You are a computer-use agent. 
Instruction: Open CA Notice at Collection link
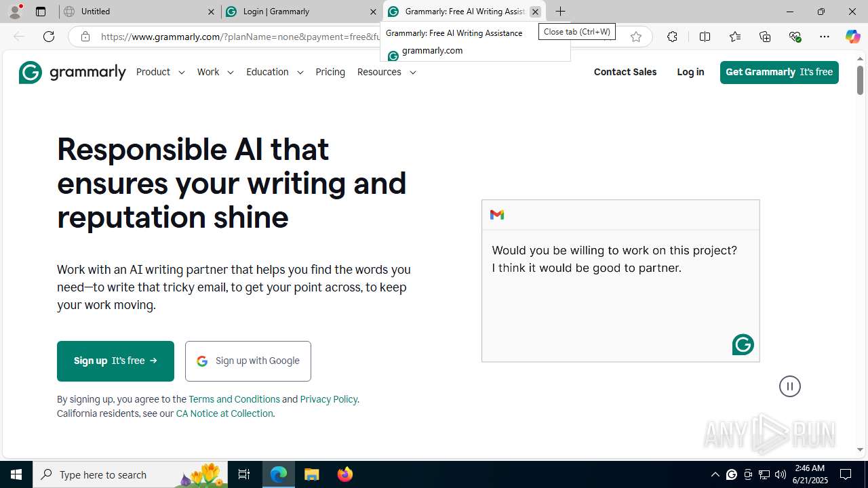coord(224,413)
